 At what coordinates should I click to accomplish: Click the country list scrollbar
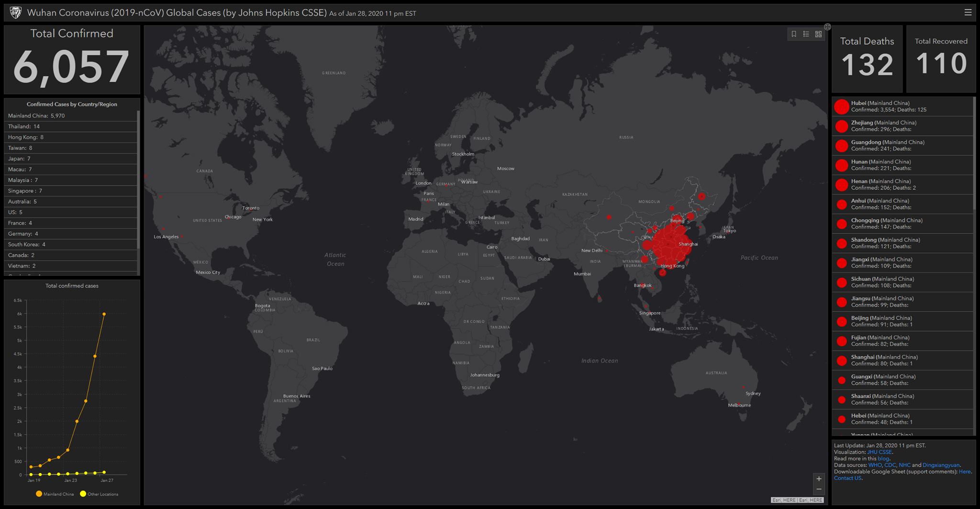138,180
